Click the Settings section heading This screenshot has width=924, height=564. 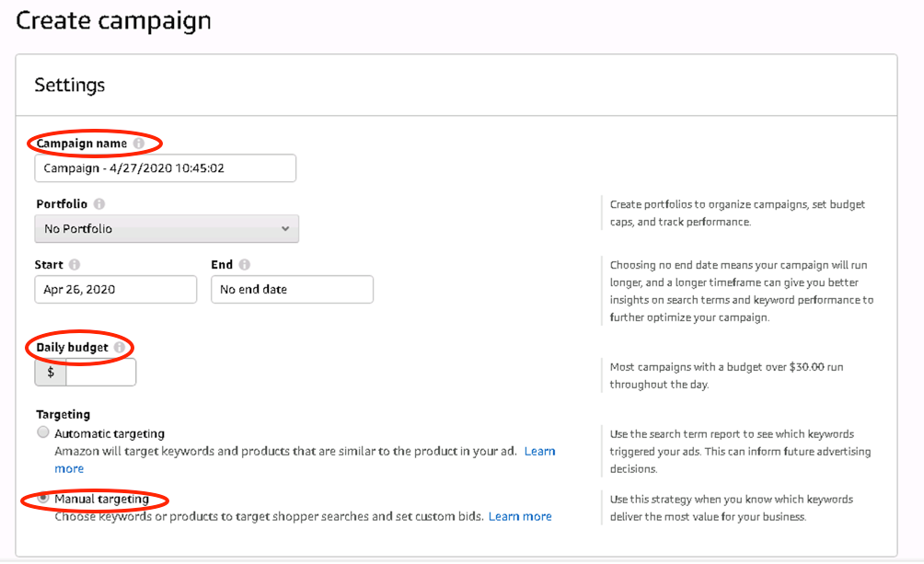70,85
